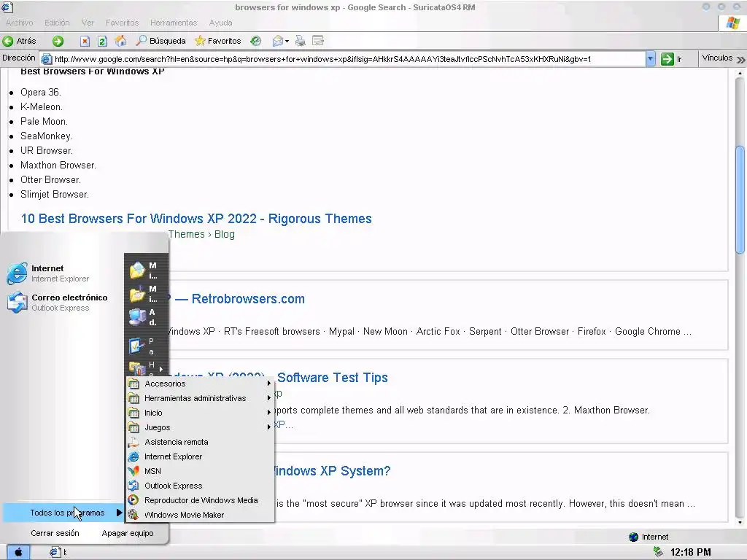This screenshot has height=560, width=747.
Task: Open the Windows XP System? result link
Action: (x=333, y=471)
